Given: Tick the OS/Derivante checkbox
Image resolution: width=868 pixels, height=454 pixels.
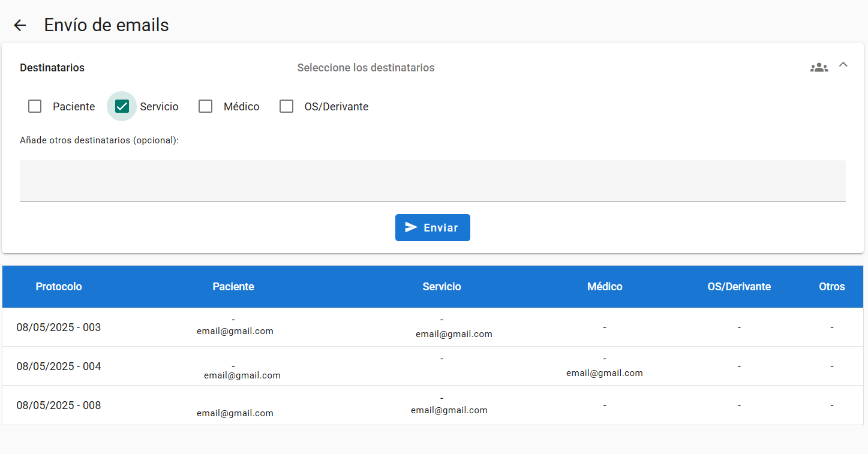Looking at the screenshot, I should click(287, 107).
